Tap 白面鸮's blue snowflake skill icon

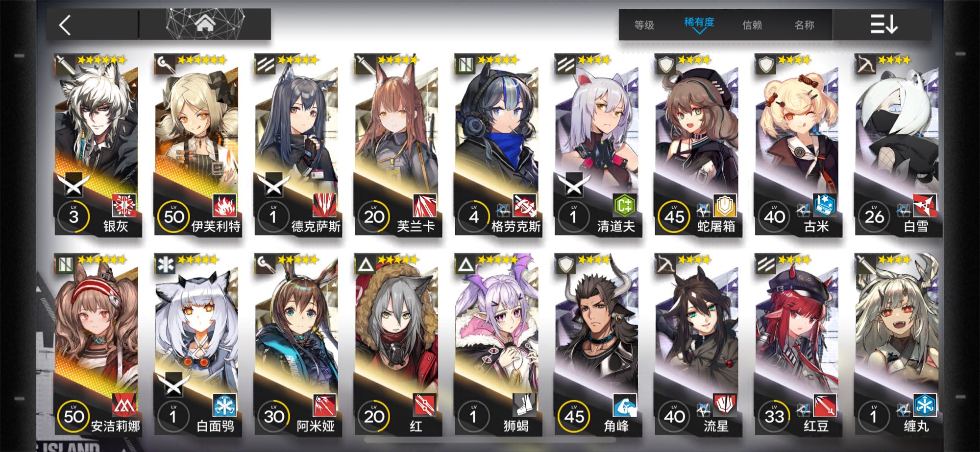224,405
